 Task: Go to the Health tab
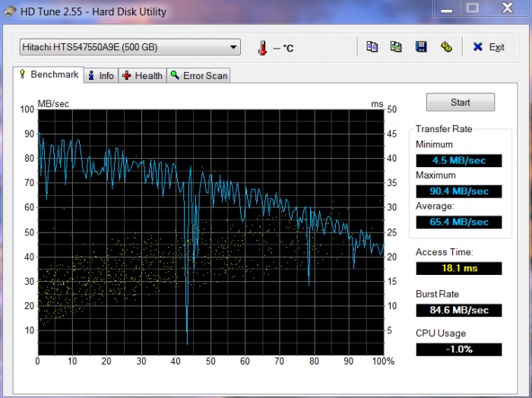[142, 76]
